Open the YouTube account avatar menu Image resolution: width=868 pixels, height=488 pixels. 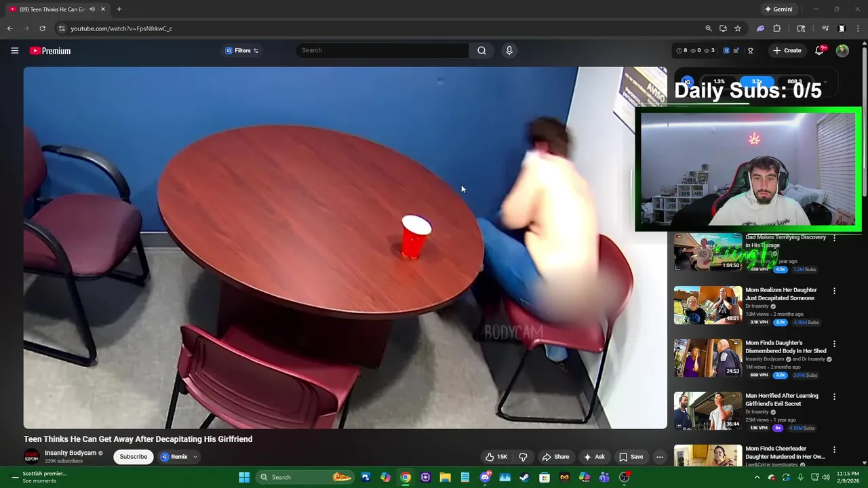click(x=842, y=51)
